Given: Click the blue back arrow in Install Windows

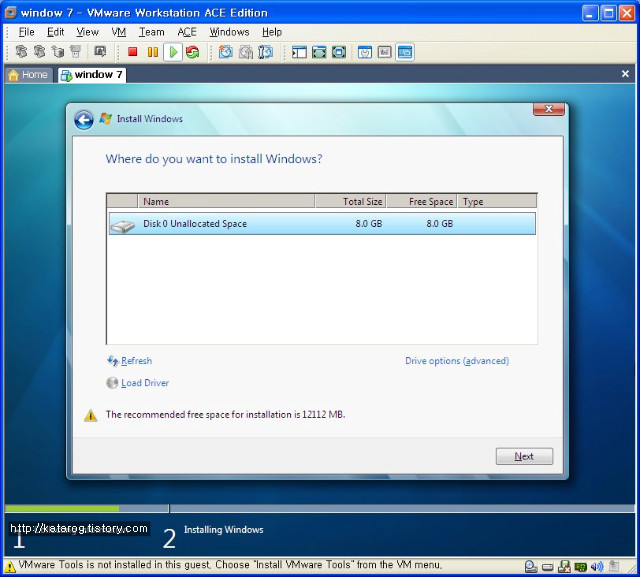Looking at the screenshot, I should tap(84, 120).
